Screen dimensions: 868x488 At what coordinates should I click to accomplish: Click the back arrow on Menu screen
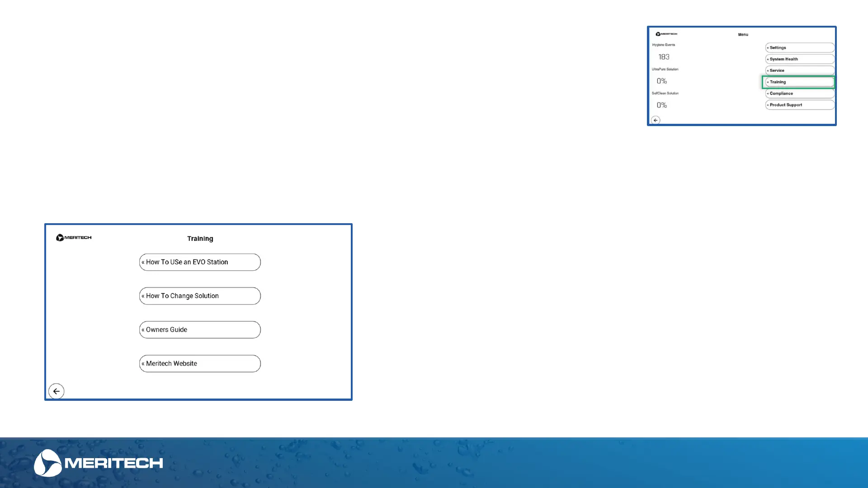click(656, 120)
